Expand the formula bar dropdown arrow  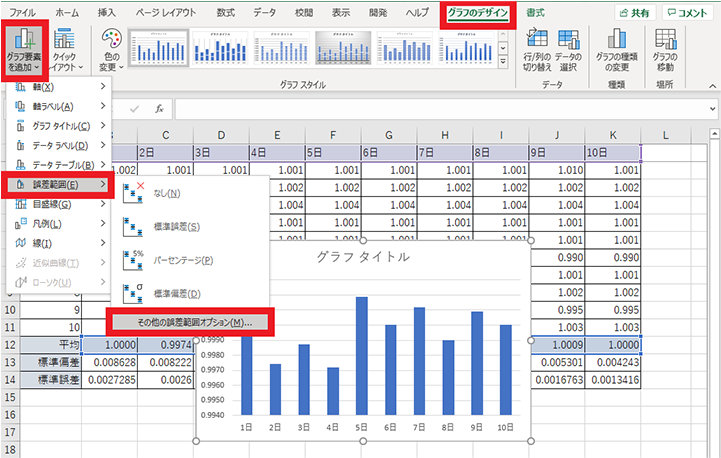pyautogui.click(x=712, y=109)
